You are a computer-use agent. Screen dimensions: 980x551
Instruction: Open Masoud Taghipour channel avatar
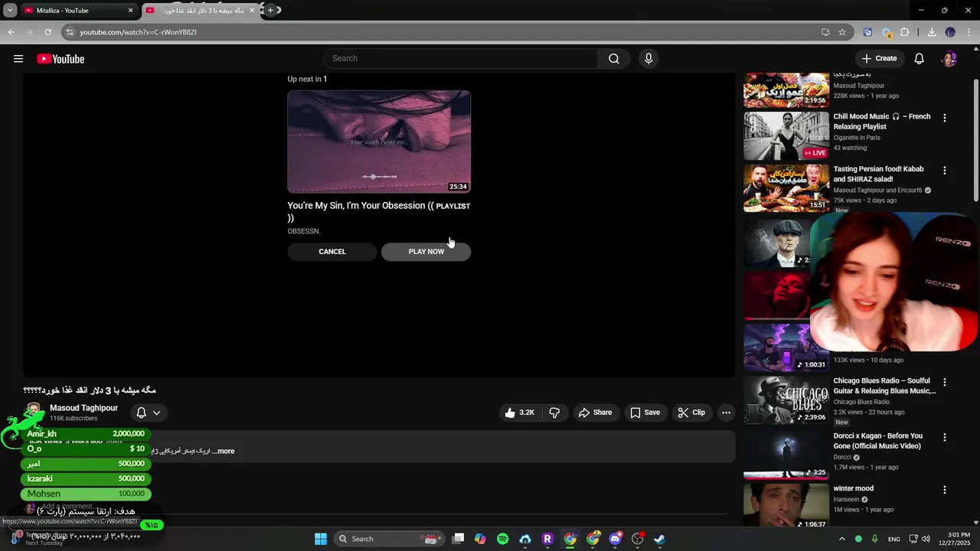34,412
